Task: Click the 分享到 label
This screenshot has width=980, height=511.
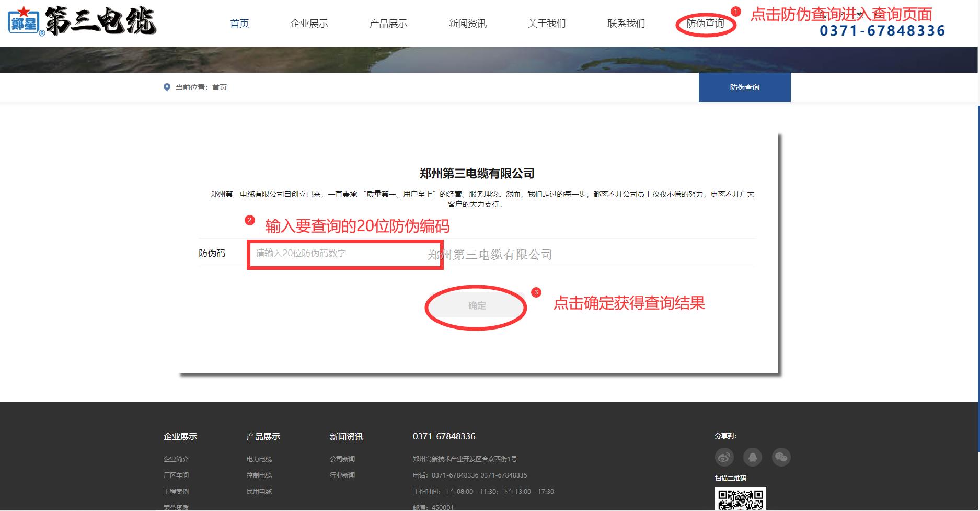Action: pos(725,436)
